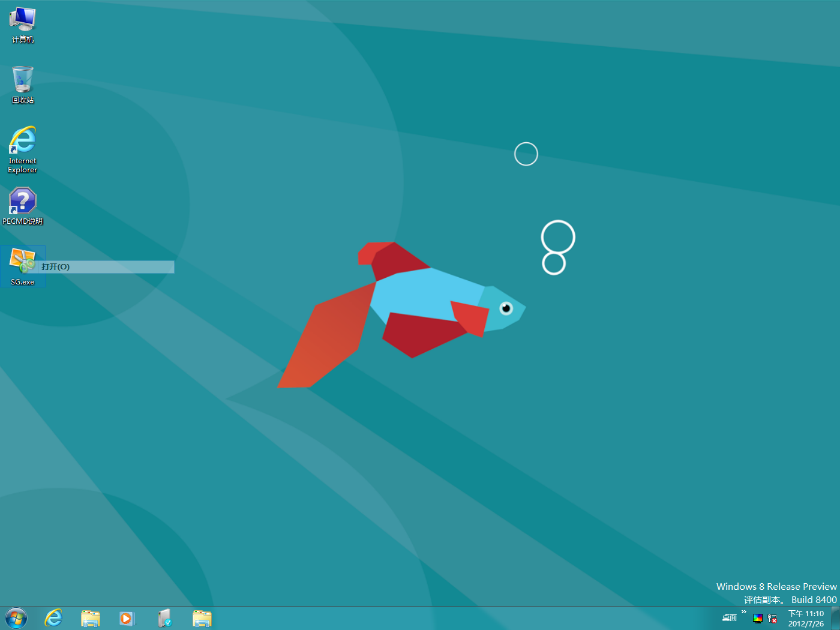The width and height of the screenshot is (840, 630).
Task: Click the 桌面 toolbar label
Action: pyautogui.click(x=729, y=618)
